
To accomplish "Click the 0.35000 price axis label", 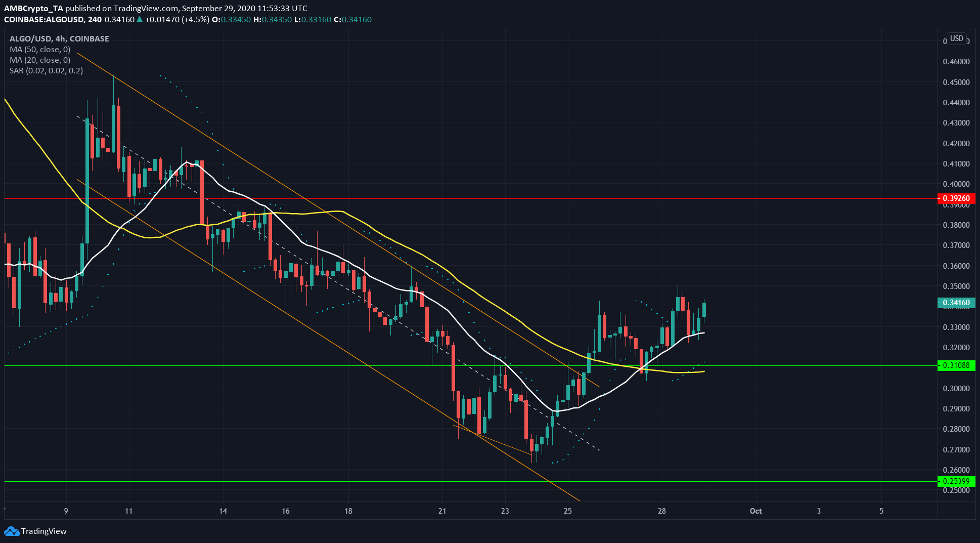I will pos(956,286).
